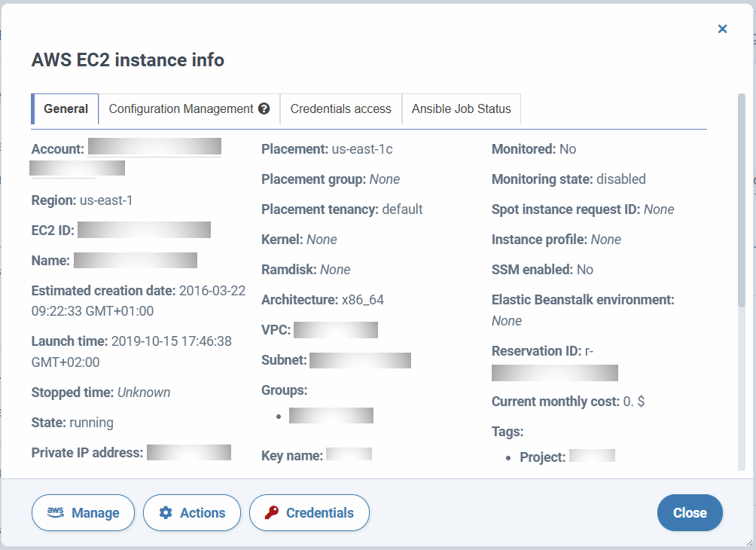Click the 'Spot instance request ID: None' text

tap(583, 209)
